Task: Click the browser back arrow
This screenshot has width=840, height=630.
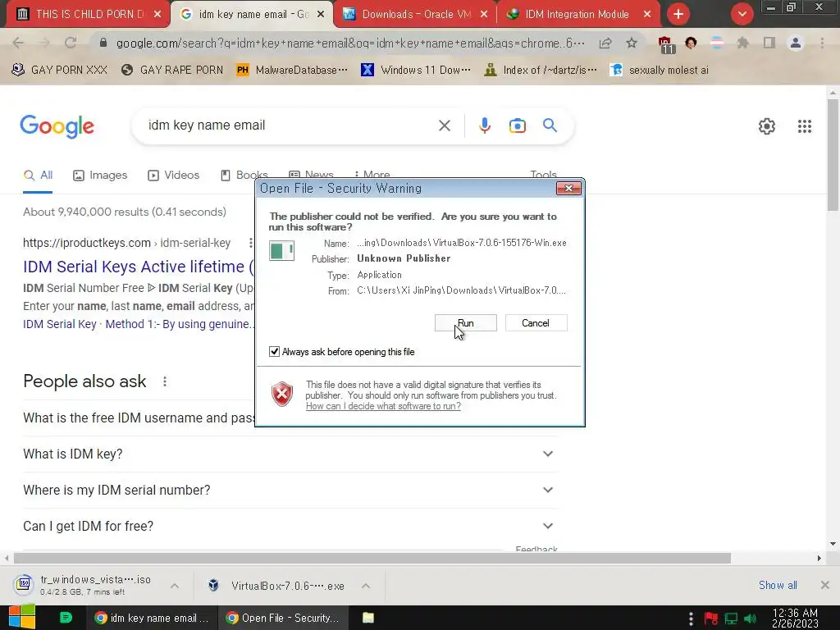Action: 18,43
